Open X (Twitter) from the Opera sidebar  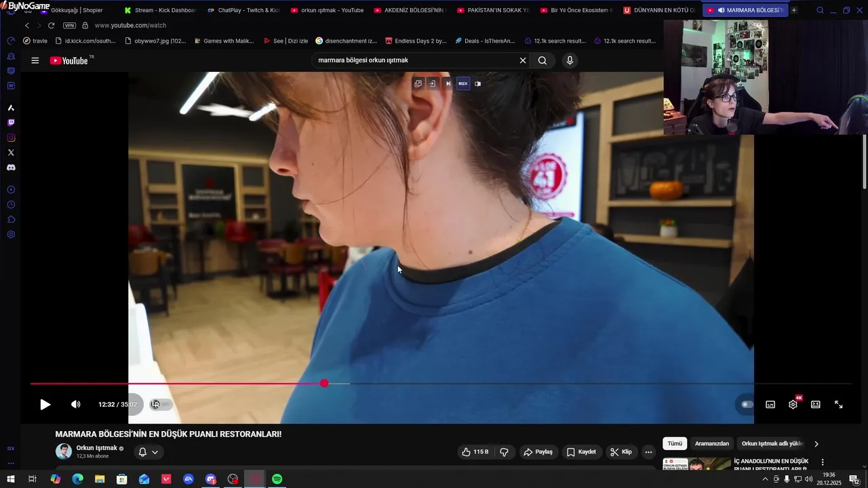click(x=11, y=152)
